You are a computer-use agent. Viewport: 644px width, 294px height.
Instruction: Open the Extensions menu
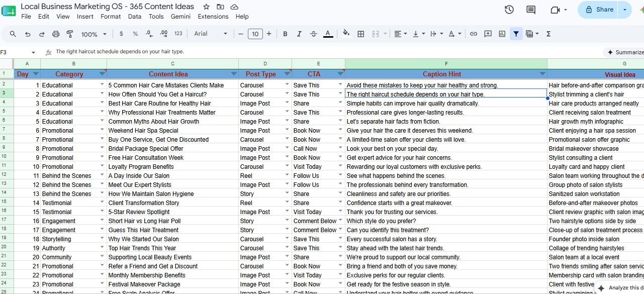[213, 17]
